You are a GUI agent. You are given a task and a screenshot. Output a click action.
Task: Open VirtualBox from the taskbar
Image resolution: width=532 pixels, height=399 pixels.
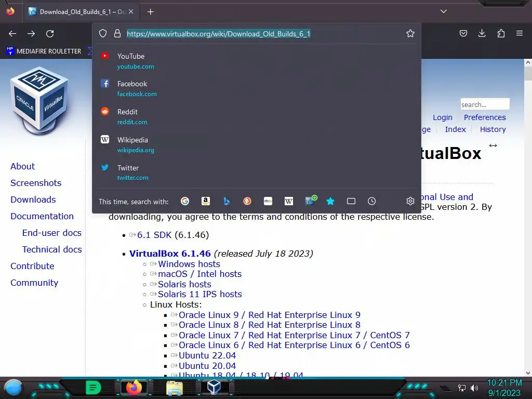point(215,387)
